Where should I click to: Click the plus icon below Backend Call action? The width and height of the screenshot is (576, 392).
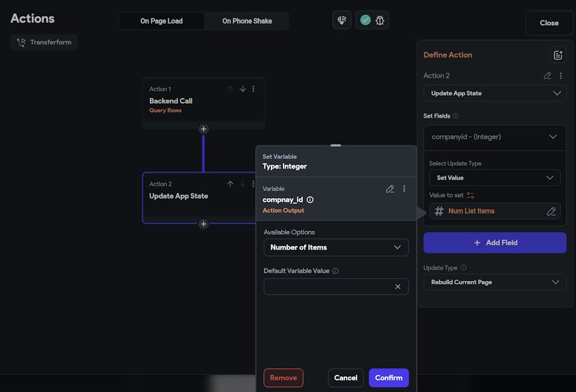pos(203,129)
